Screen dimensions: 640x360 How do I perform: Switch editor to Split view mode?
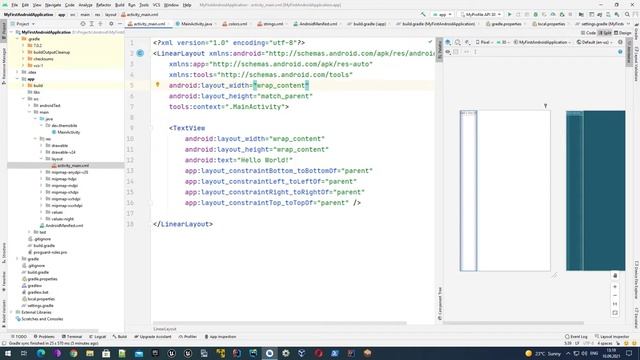coord(605,33)
